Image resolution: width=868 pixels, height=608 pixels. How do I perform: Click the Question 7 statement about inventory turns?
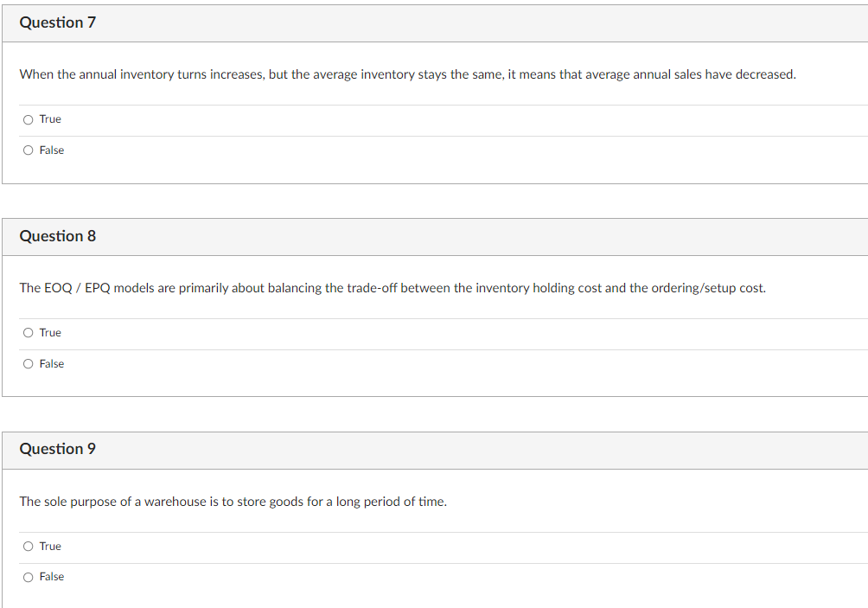click(x=406, y=74)
